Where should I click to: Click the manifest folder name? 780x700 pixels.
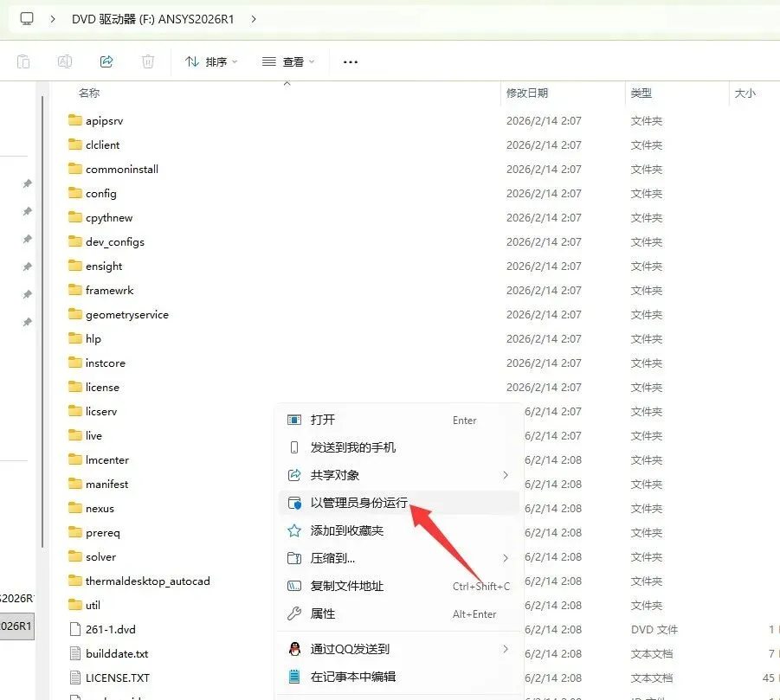[106, 485]
